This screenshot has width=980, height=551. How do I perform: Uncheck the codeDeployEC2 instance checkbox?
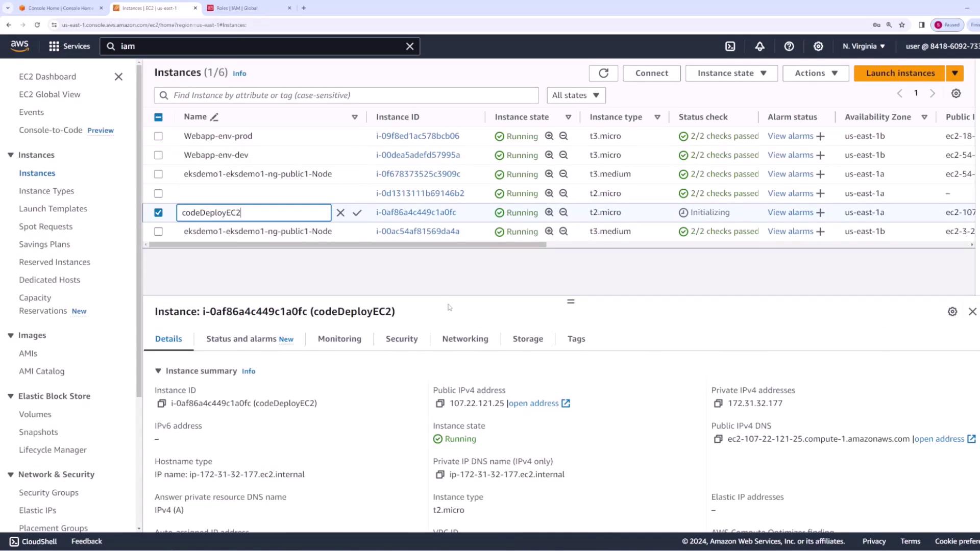[x=158, y=213]
